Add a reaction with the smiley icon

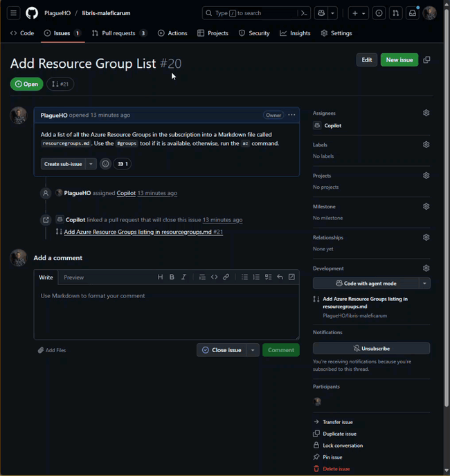pos(105,164)
